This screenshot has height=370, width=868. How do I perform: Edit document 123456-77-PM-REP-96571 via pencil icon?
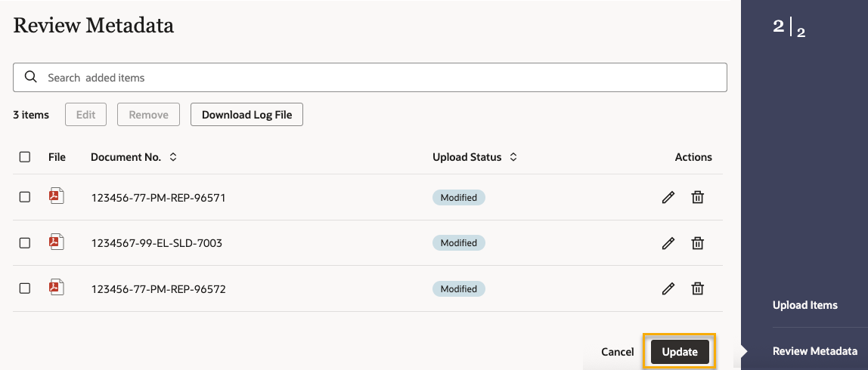668,197
